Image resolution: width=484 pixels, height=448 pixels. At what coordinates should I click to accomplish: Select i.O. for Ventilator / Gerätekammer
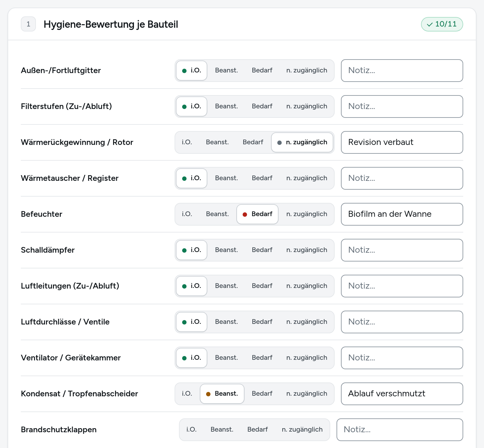pyautogui.click(x=192, y=358)
